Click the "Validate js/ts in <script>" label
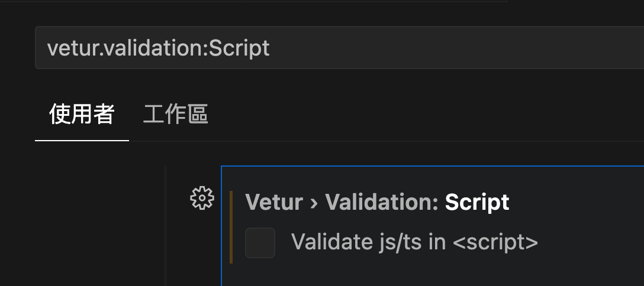Viewport: 644px width, 286px height. pos(414,242)
